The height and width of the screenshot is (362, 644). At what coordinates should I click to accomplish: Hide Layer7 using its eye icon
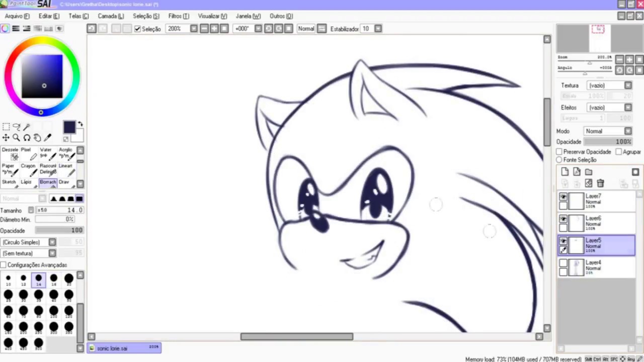coord(563,197)
